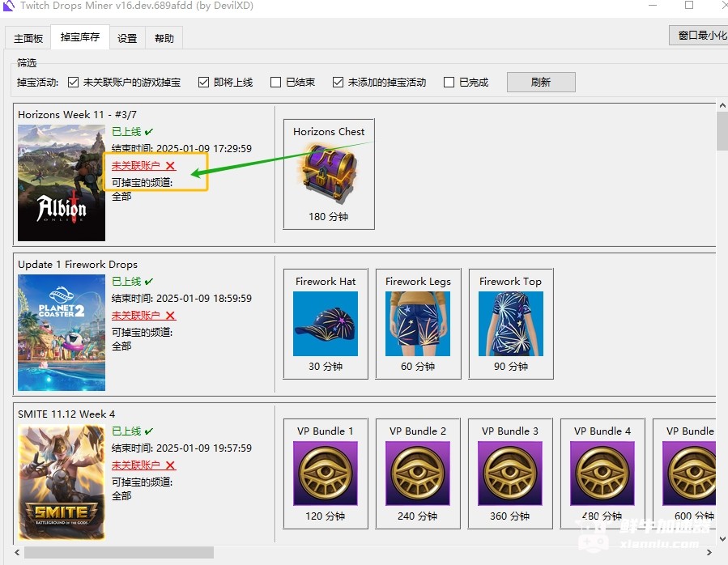Image resolution: width=728 pixels, height=565 pixels.
Task: Click the 90 分钟 duration text
Action: 511,367
